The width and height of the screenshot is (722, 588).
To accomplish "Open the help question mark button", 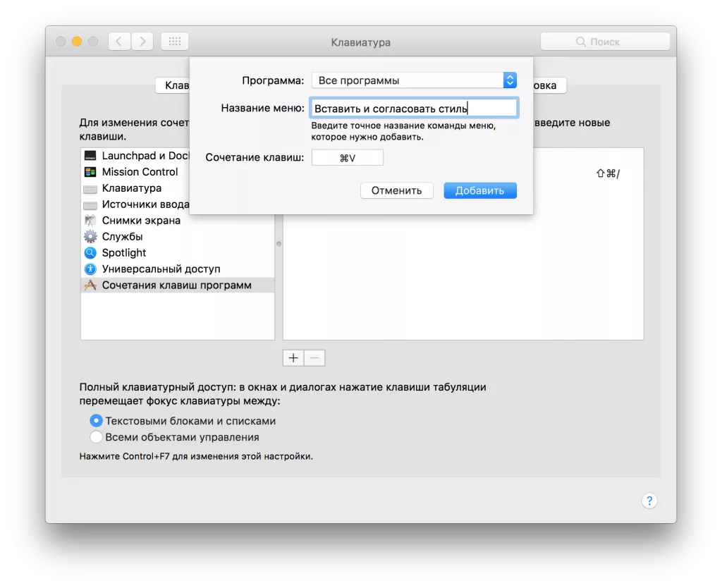I will [649, 501].
